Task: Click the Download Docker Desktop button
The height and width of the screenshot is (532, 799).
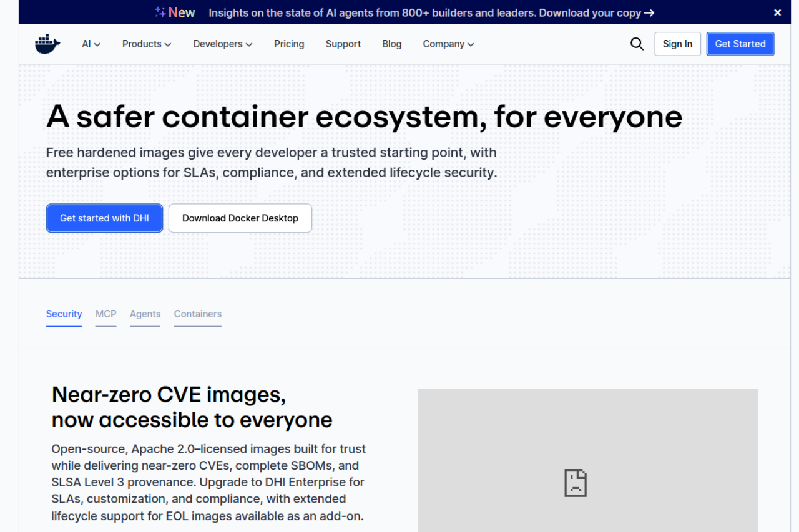Action: [240, 218]
